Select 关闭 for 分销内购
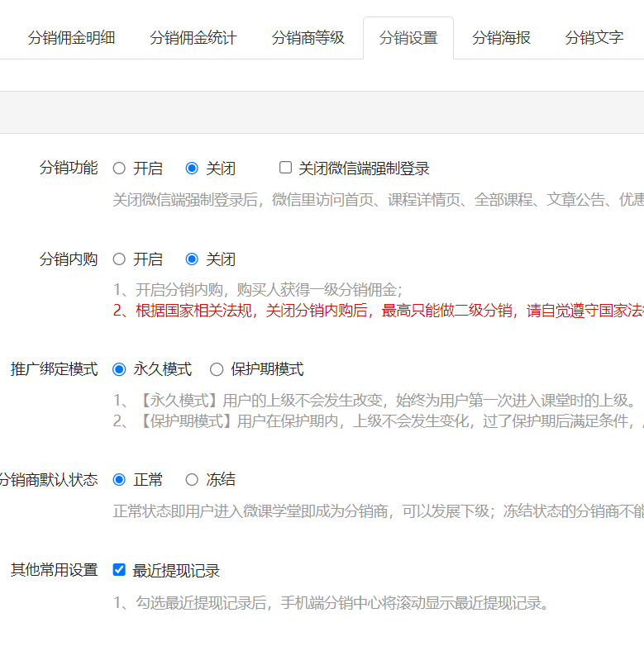The height and width of the screenshot is (646, 644). (x=192, y=259)
